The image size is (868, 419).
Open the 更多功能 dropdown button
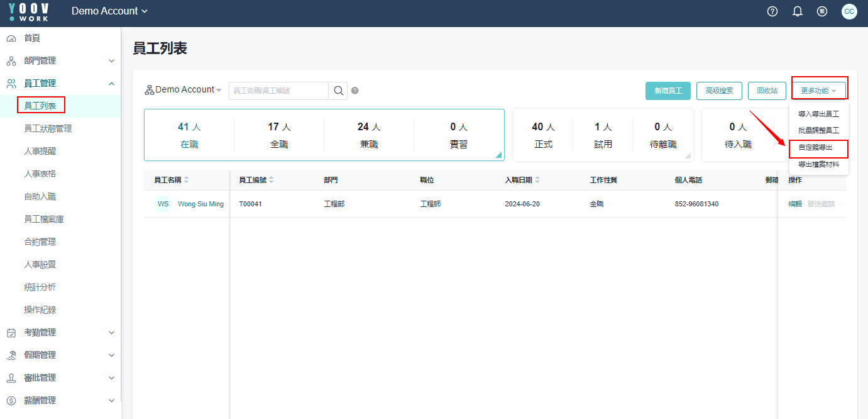pyautogui.click(x=818, y=91)
